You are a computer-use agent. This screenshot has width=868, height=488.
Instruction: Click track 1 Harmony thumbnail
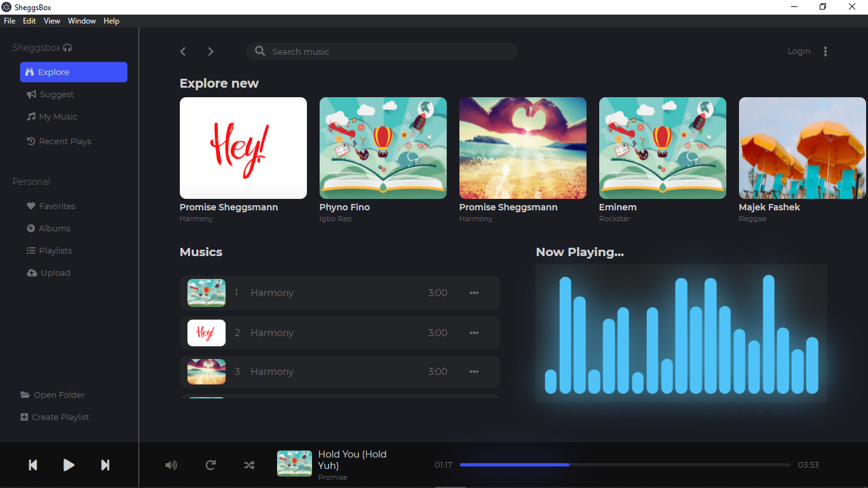point(207,293)
